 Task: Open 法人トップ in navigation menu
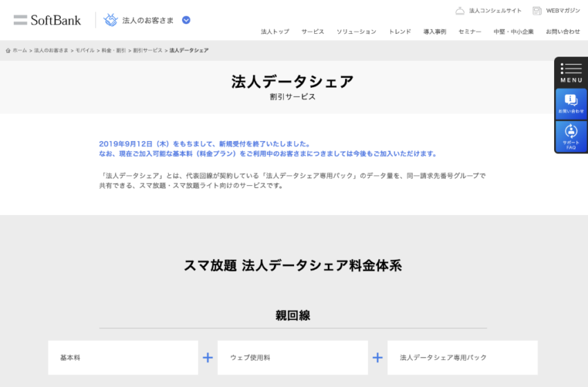pos(275,32)
